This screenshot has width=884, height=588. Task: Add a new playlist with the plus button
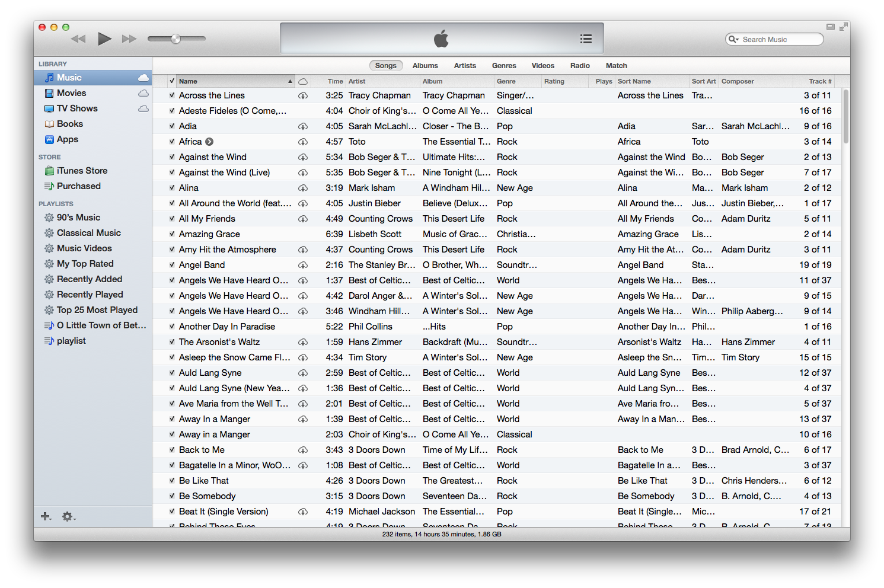point(46,516)
